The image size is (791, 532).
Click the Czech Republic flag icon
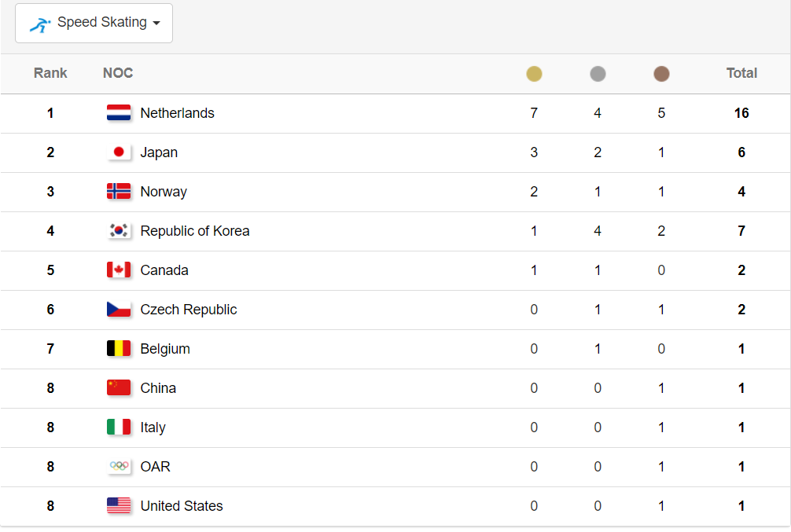(x=119, y=309)
